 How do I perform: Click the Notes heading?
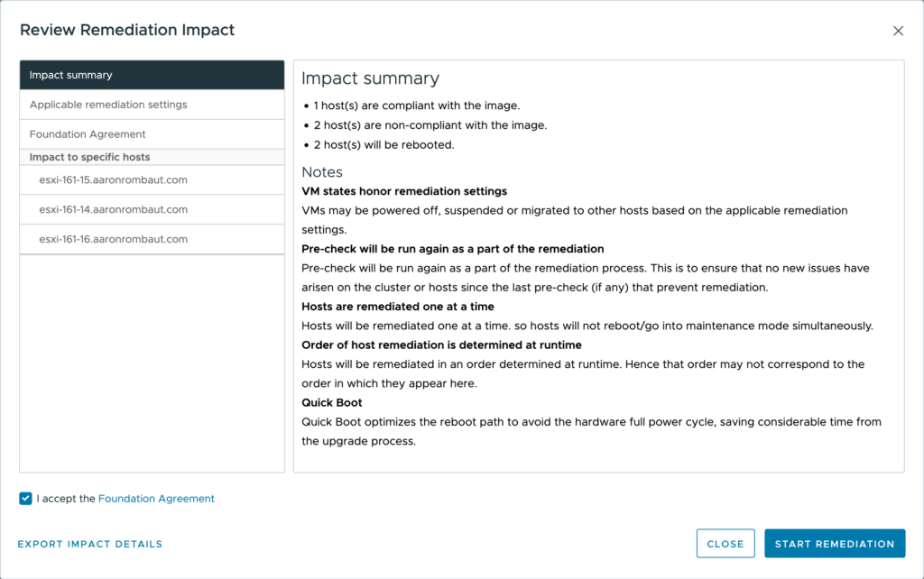point(322,172)
